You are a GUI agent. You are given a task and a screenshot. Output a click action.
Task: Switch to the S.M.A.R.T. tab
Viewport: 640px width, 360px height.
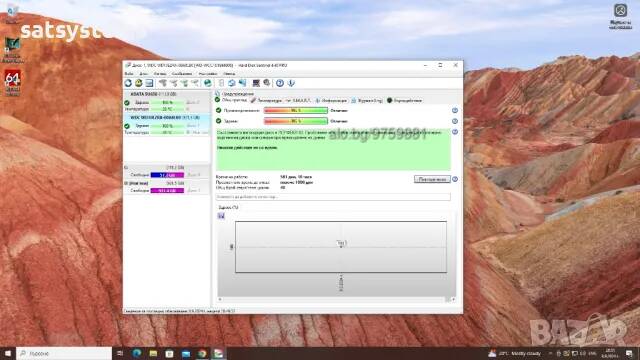(x=298, y=100)
